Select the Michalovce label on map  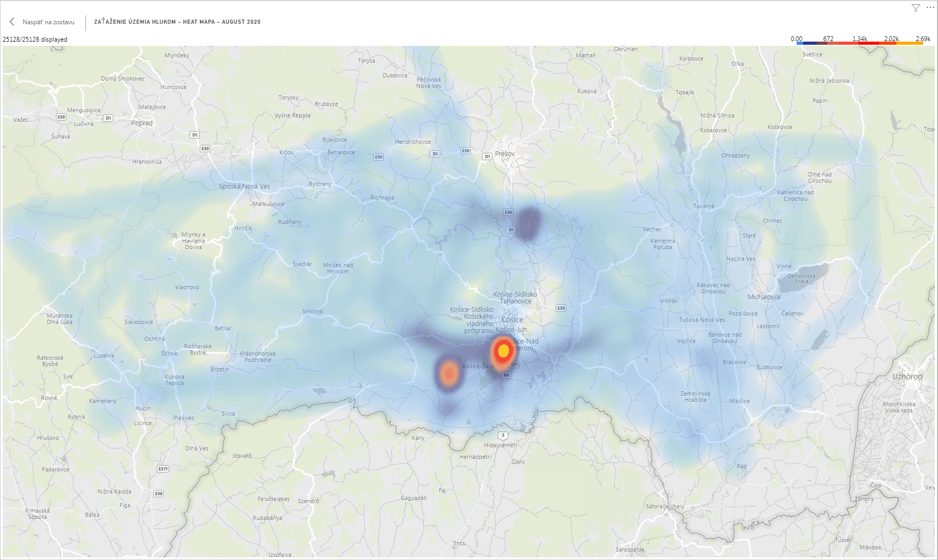[x=764, y=297]
